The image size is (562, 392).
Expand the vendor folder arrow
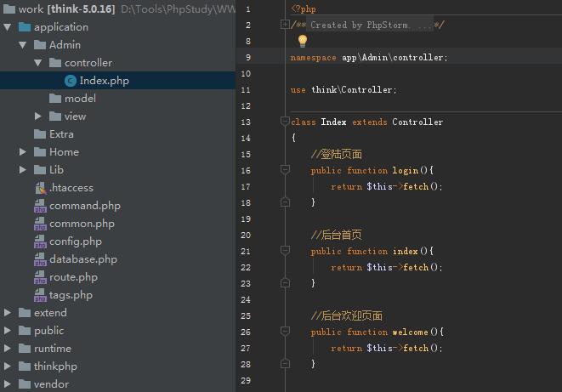[x=7, y=384]
